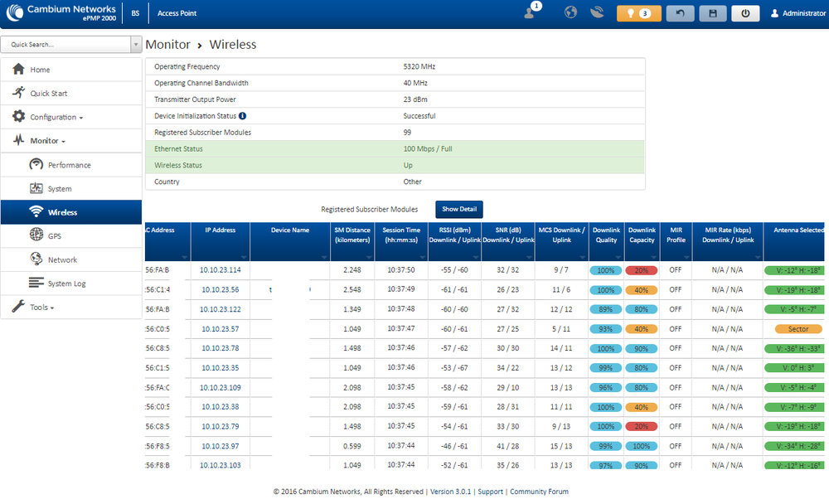Open the Community Forum footer link

coord(539,492)
